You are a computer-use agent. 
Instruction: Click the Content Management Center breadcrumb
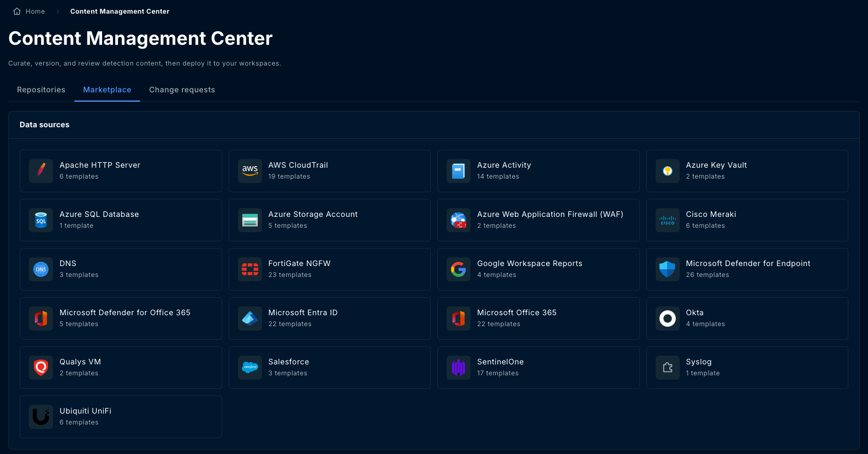(120, 11)
